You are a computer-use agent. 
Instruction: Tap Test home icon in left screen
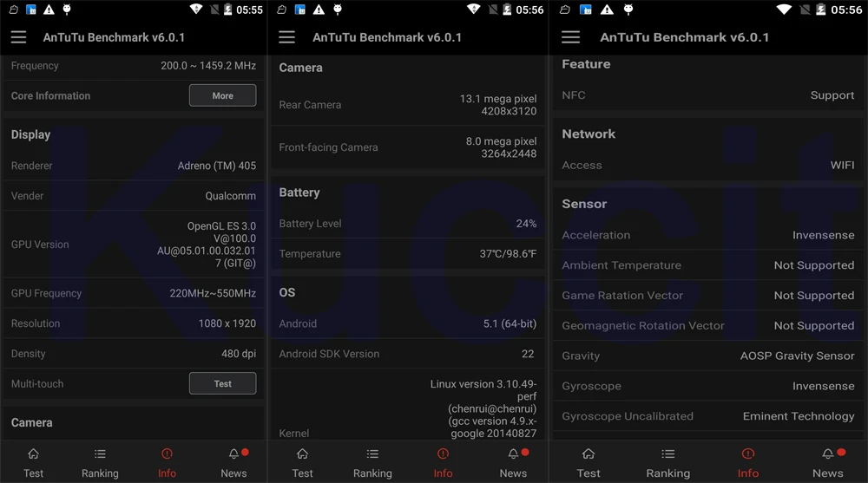33,454
